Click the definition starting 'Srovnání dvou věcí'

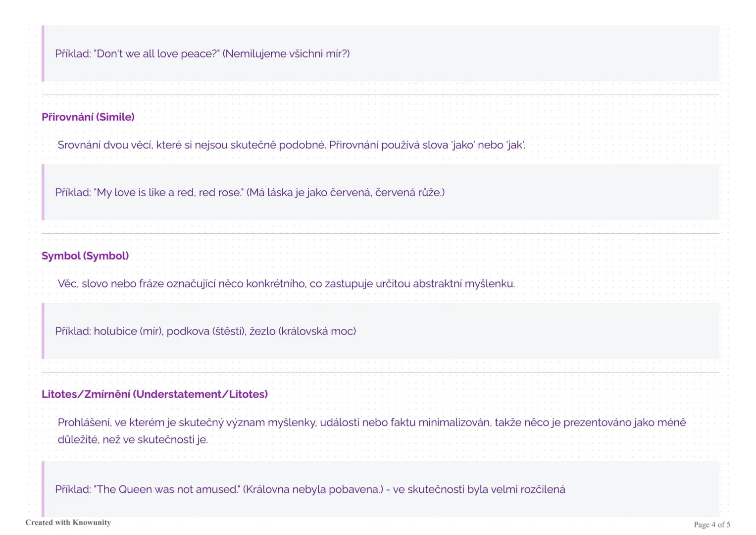pyautogui.click(x=292, y=145)
